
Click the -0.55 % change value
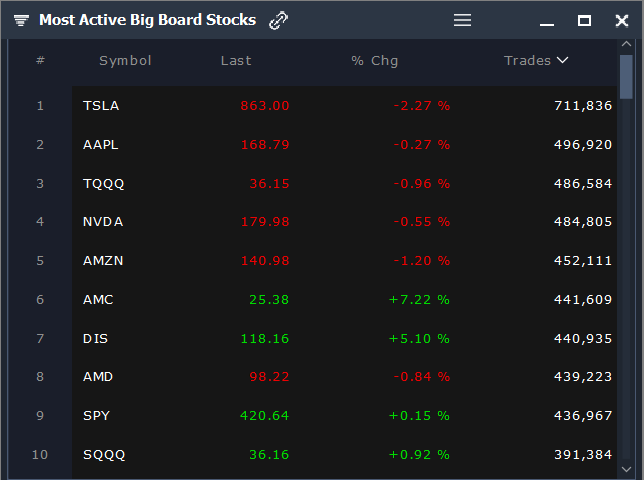click(421, 222)
